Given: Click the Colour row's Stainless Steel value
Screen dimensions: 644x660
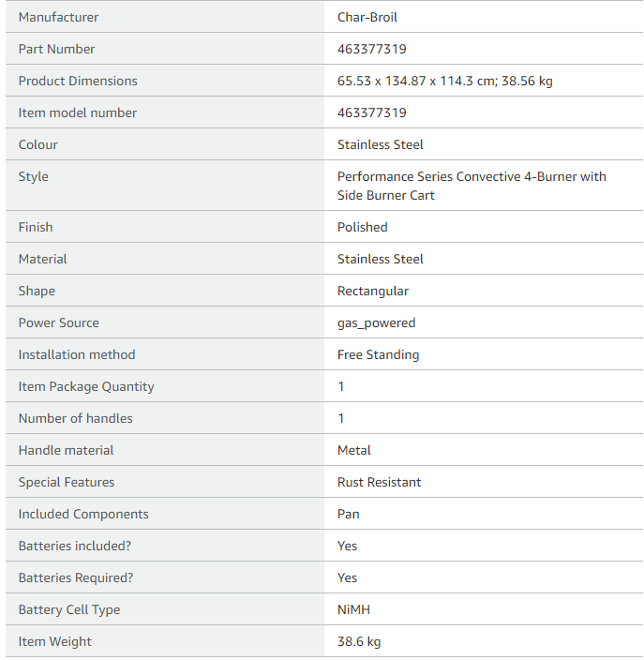Looking at the screenshot, I should point(380,144).
